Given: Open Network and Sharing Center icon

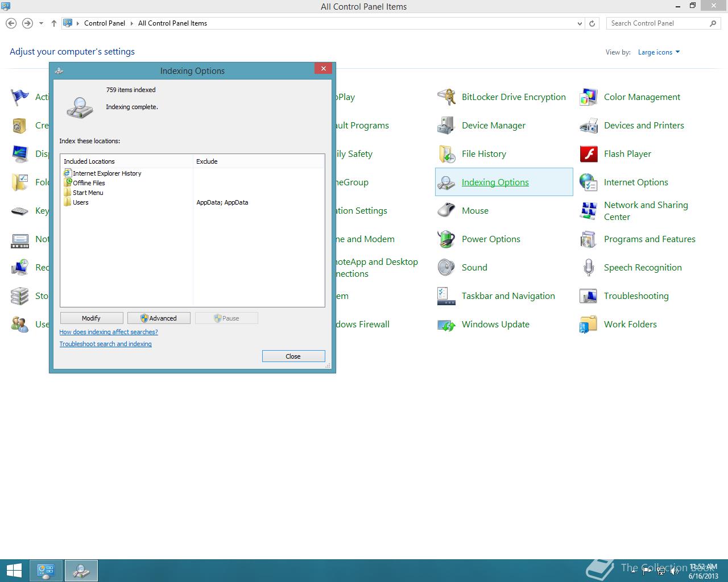Looking at the screenshot, I should 589,211.
